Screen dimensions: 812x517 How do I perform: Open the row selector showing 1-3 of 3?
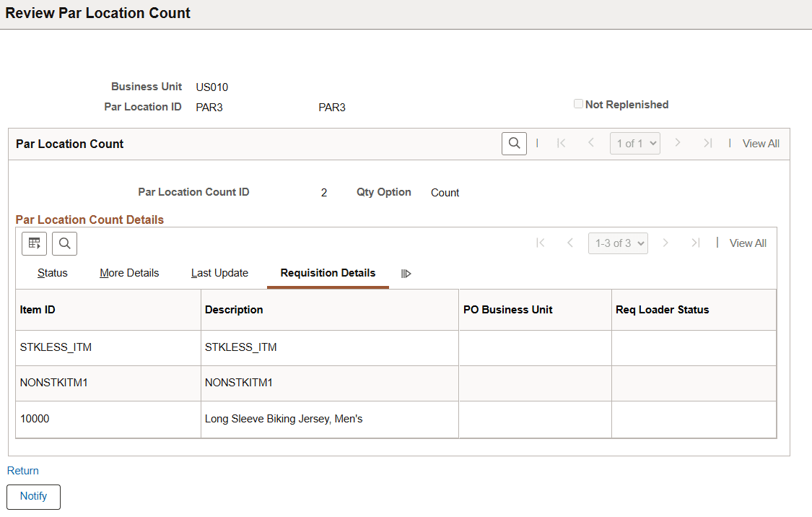pyautogui.click(x=618, y=243)
